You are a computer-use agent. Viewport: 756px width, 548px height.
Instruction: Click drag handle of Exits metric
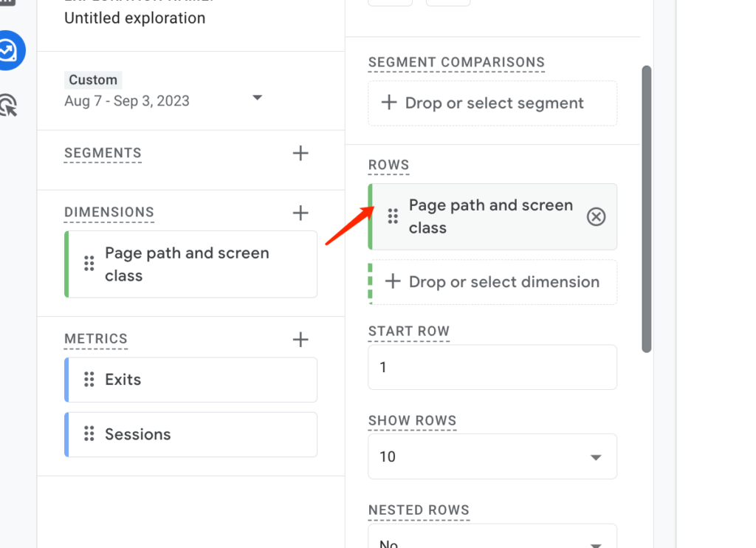(89, 380)
